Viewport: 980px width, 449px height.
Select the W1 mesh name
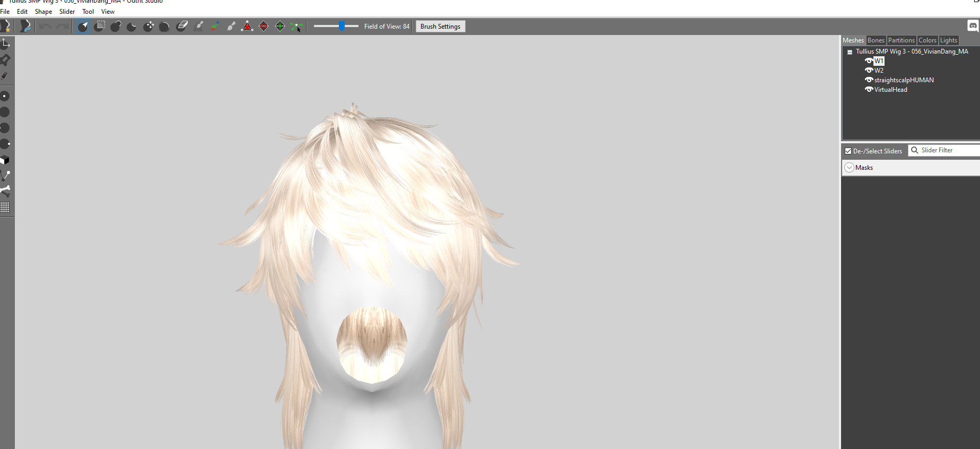pos(879,61)
